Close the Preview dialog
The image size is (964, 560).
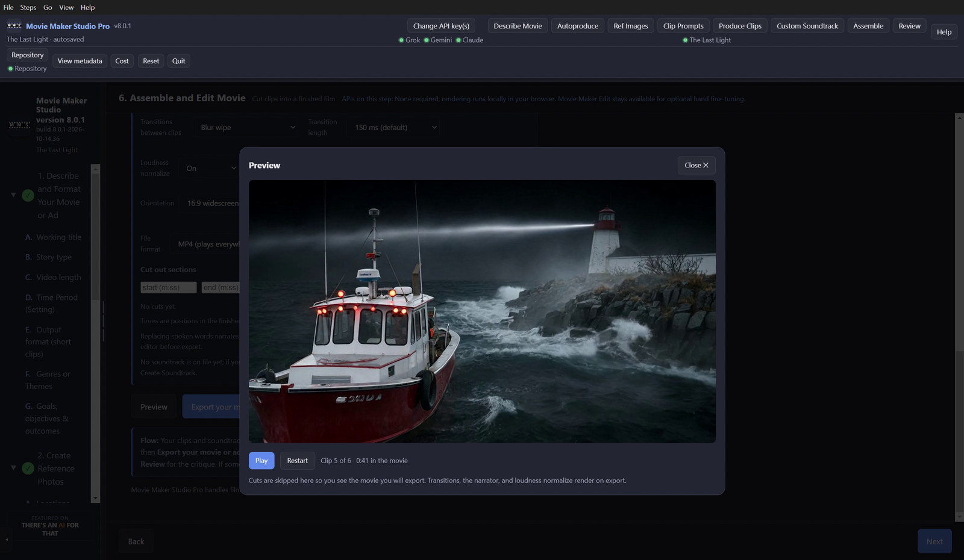tap(696, 165)
